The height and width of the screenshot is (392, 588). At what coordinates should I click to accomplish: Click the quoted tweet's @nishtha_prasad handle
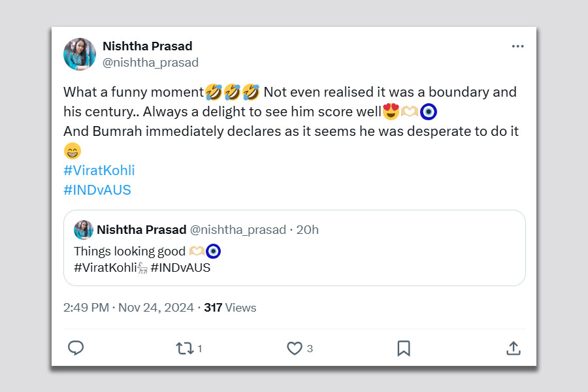pyautogui.click(x=238, y=230)
